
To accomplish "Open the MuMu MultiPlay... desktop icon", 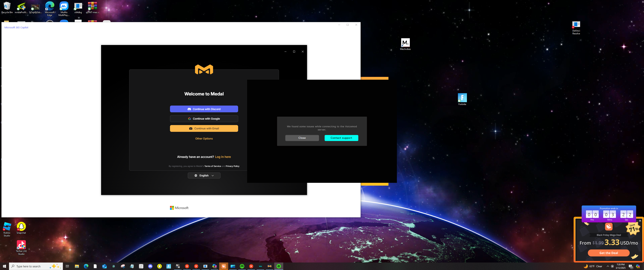I will [64, 9].
